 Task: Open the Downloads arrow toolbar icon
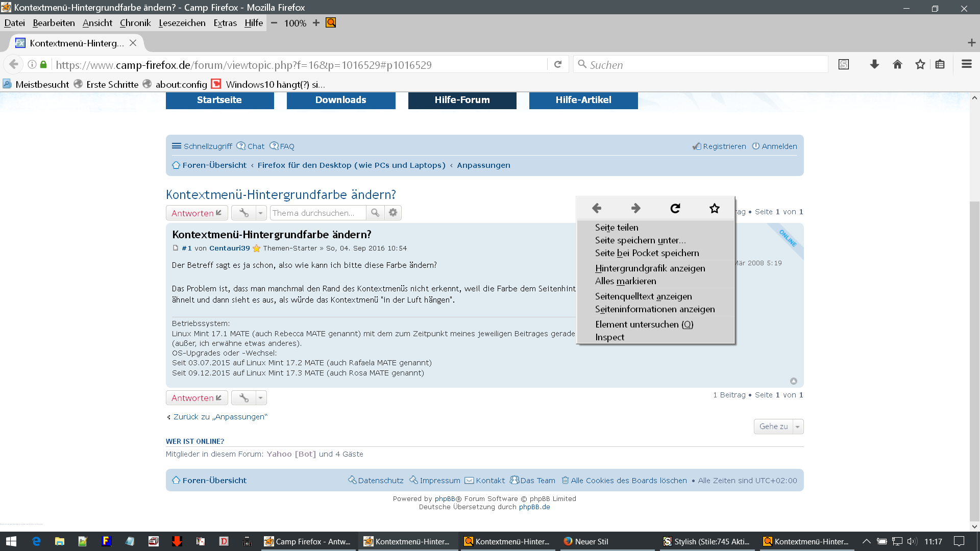pos(874,64)
